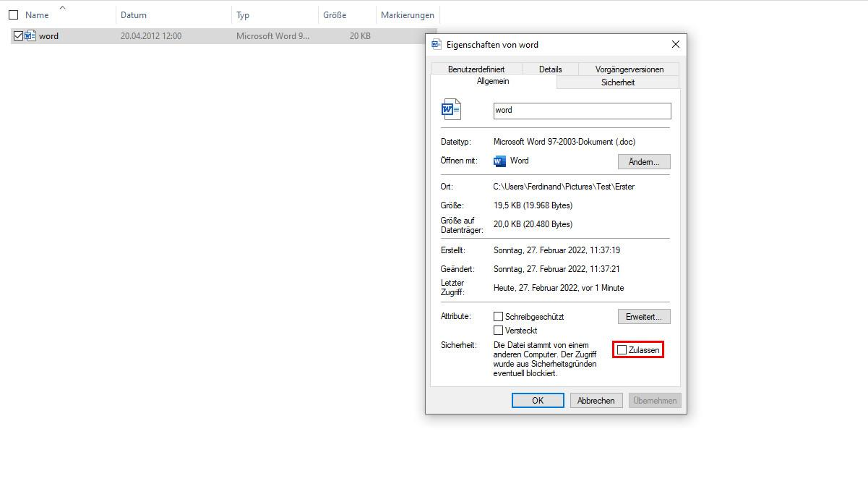Click the Erstellt date ending 11:37:19

tap(557, 250)
